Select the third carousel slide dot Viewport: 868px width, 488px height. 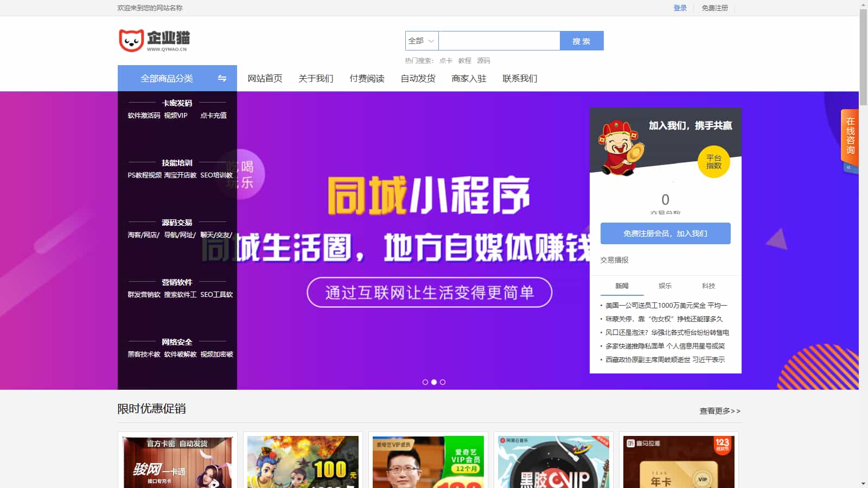click(443, 382)
